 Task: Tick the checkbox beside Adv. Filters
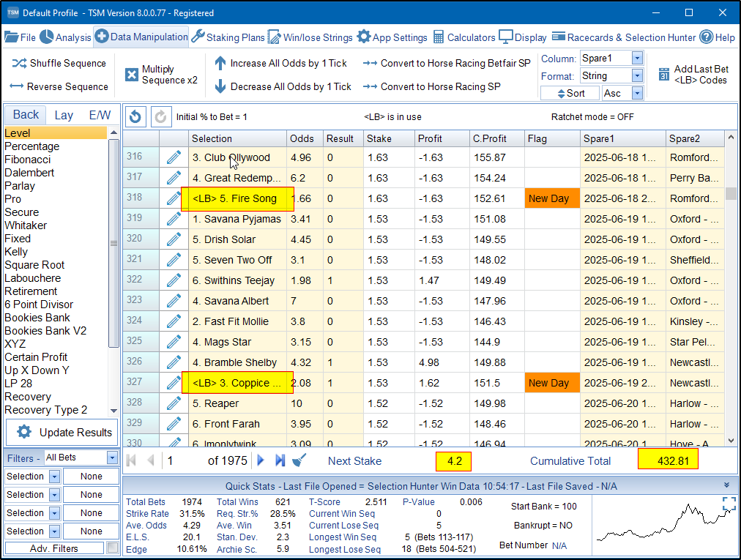click(x=112, y=548)
